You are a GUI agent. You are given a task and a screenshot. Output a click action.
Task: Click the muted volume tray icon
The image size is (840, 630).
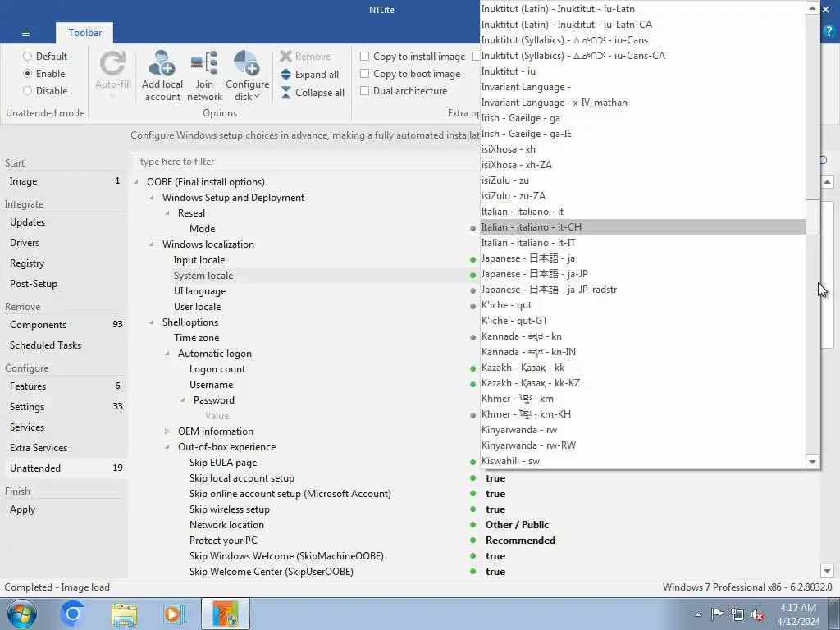point(757,614)
